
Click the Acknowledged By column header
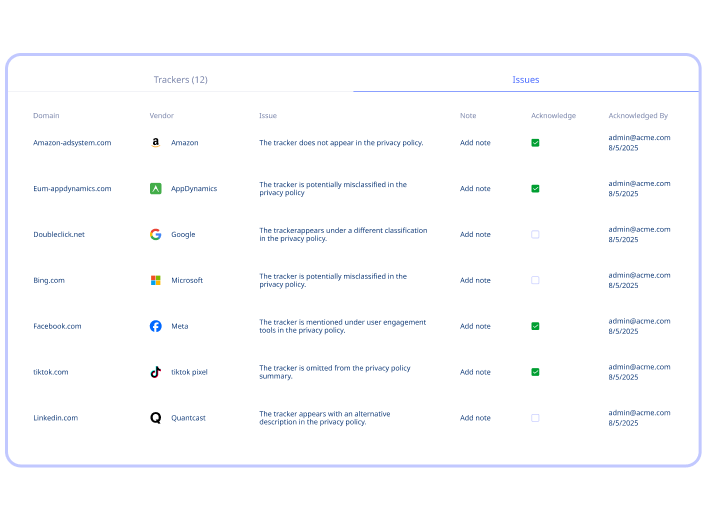tap(638, 116)
